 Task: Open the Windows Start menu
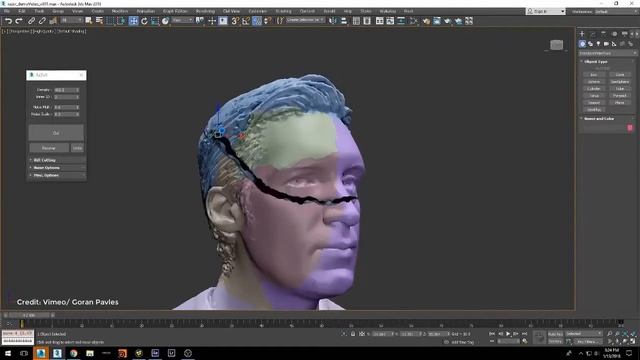[x=8, y=353]
